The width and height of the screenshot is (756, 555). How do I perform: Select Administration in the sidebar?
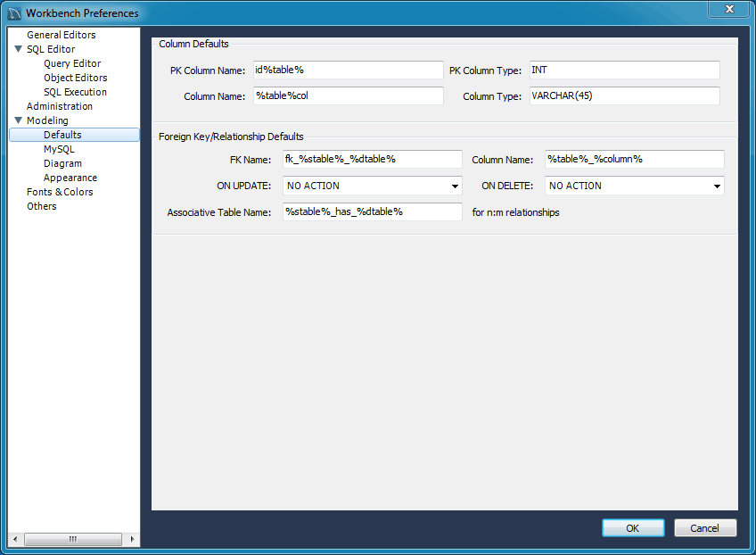[x=60, y=106]
